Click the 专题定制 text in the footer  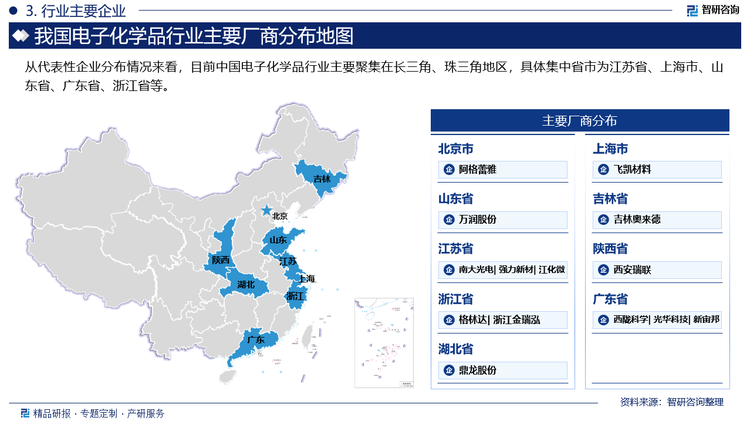[x=99, y=413]
